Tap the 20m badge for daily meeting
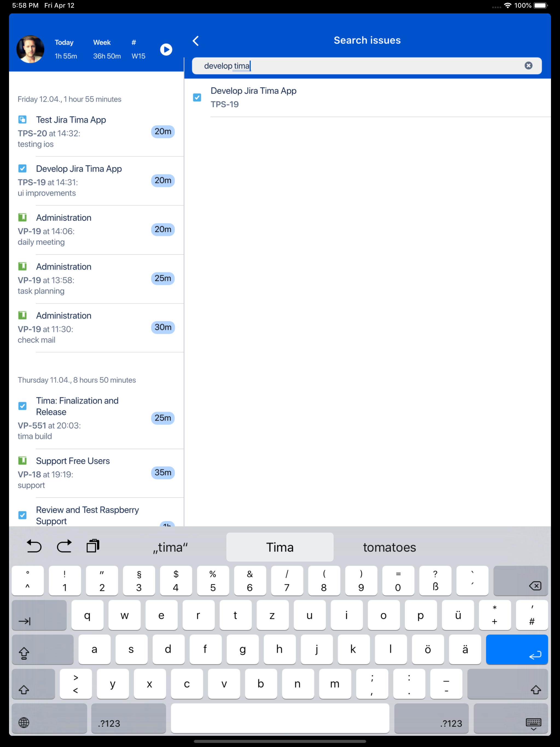Screen dimensions: 560x747 coord(163,230)
